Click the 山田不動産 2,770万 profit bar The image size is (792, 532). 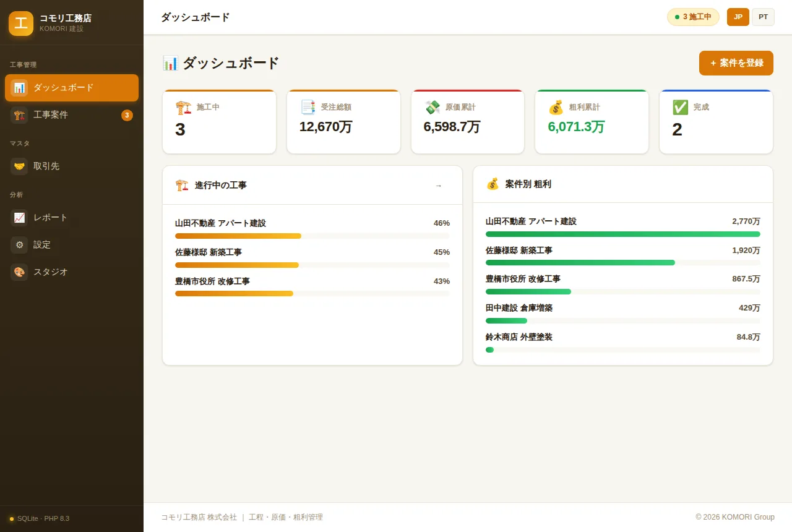coord(623,234)
